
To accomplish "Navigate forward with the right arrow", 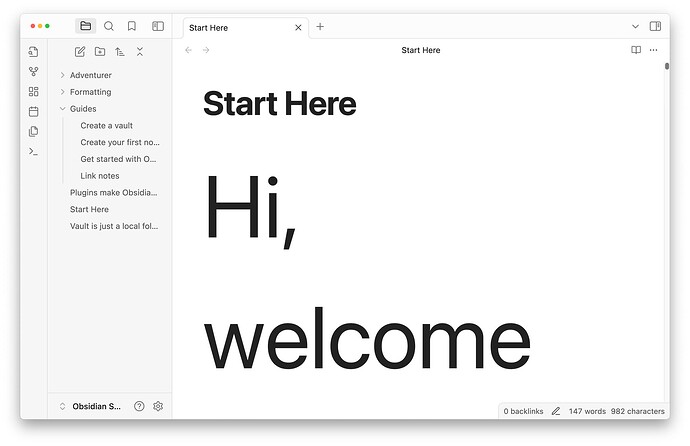I will [x=206, y=50].
